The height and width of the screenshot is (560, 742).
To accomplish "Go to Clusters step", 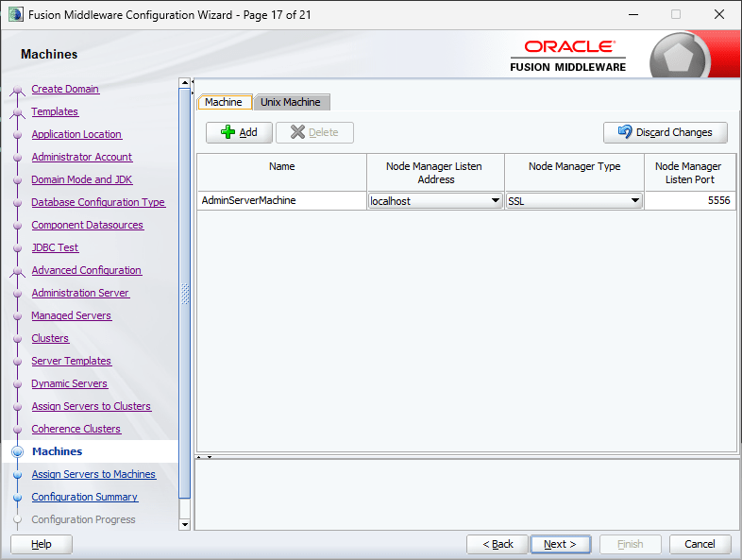I will pyautogui.click(x=50, y=338).
